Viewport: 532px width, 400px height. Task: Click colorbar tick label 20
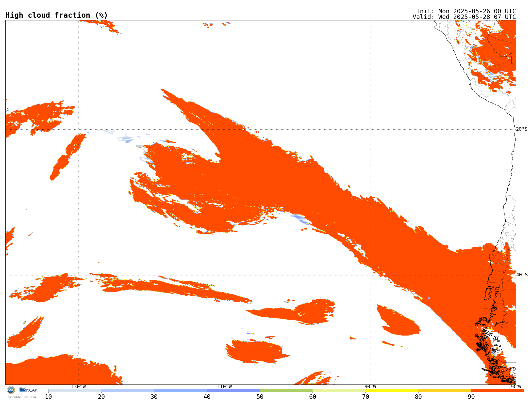(101, 397)
